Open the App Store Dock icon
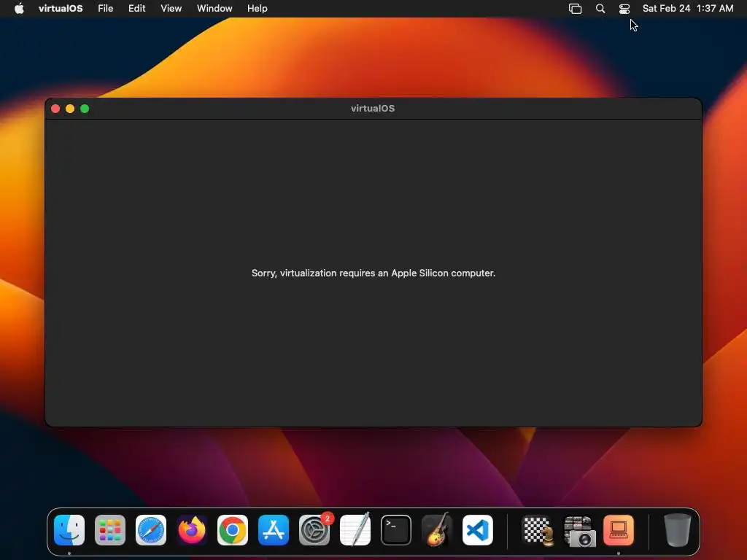 coord(274,530)
